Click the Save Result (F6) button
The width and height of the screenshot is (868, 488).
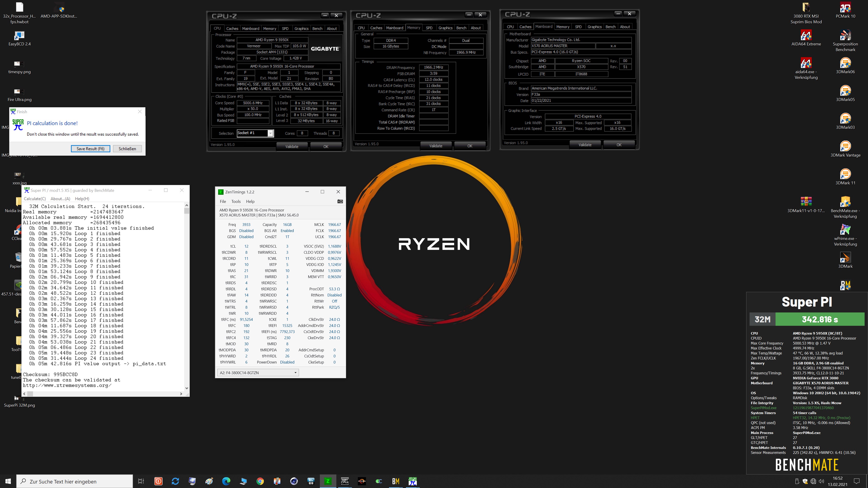tap(90, 148)
